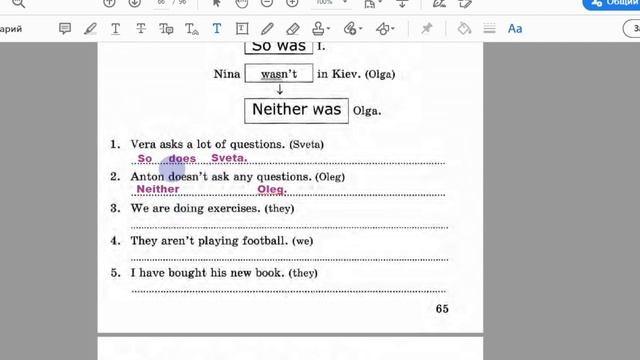Click the current page number field
640x360 pixels.
[161, 2]
